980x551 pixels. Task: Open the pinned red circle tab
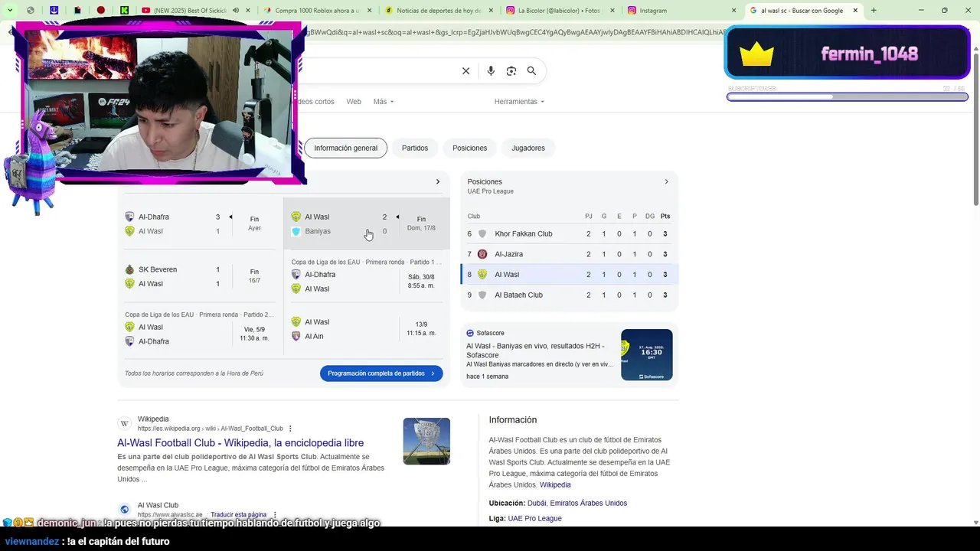(x=101, y=11)
